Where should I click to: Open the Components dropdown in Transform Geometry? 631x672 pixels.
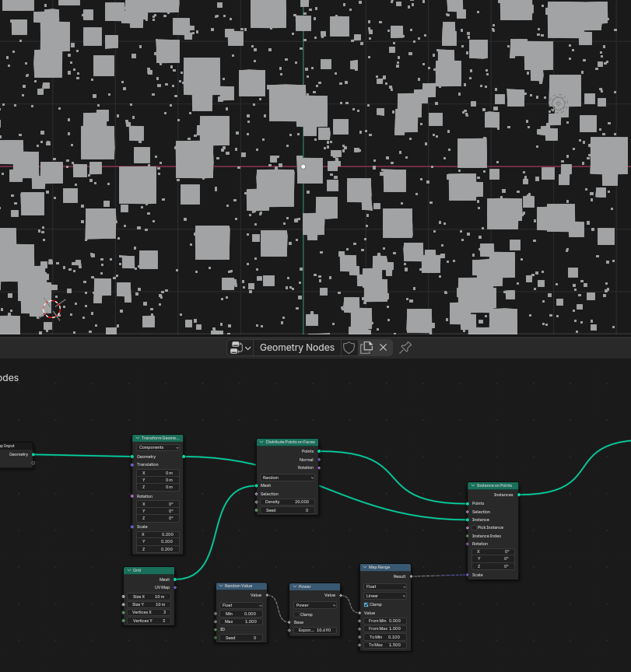[x=158, y=447]
